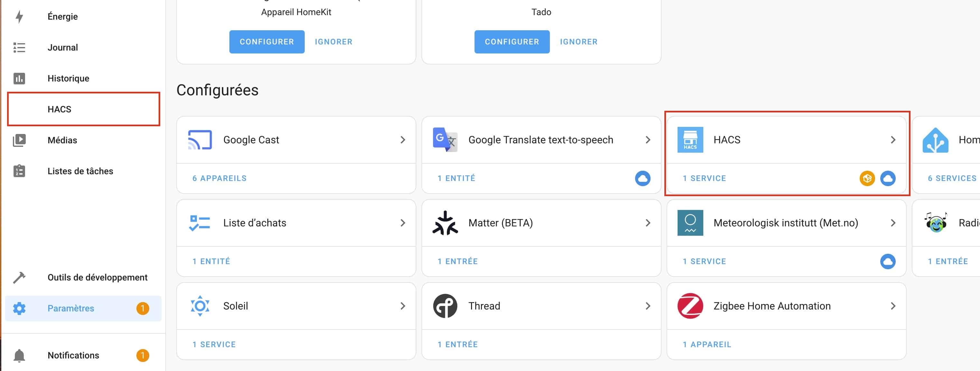Expand the Thread chevron
The width and height of the screenshot is (980, 371).
[x=648, y=306]
